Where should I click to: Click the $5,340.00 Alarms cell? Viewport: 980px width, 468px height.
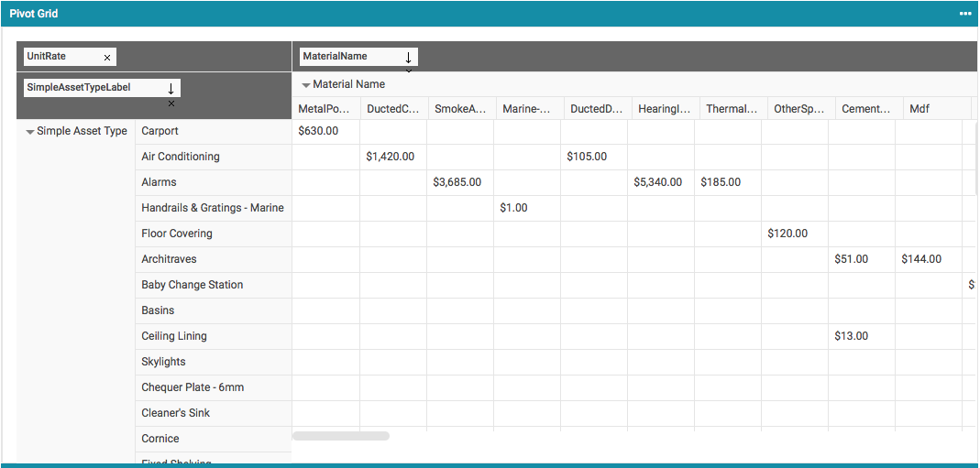661,182
